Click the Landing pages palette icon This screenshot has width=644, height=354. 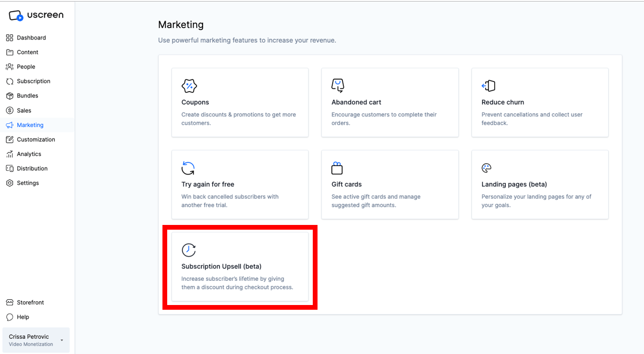(x=486, y=168)
